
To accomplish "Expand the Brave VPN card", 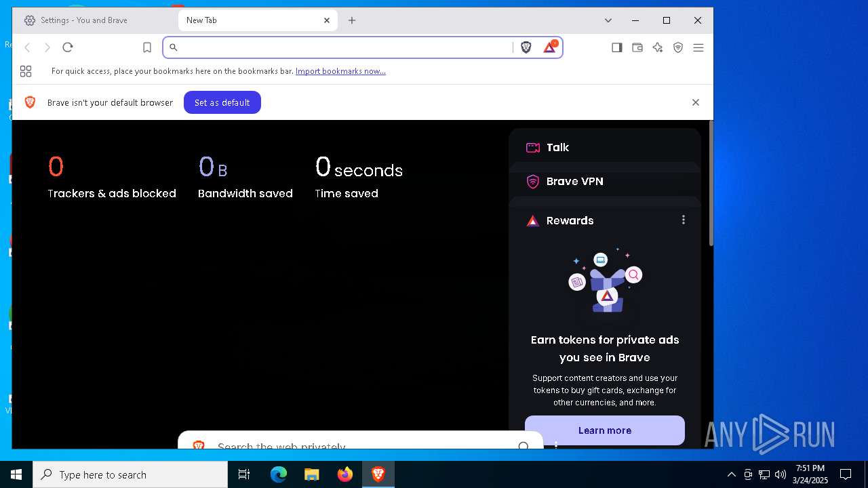I will (605, 181).
